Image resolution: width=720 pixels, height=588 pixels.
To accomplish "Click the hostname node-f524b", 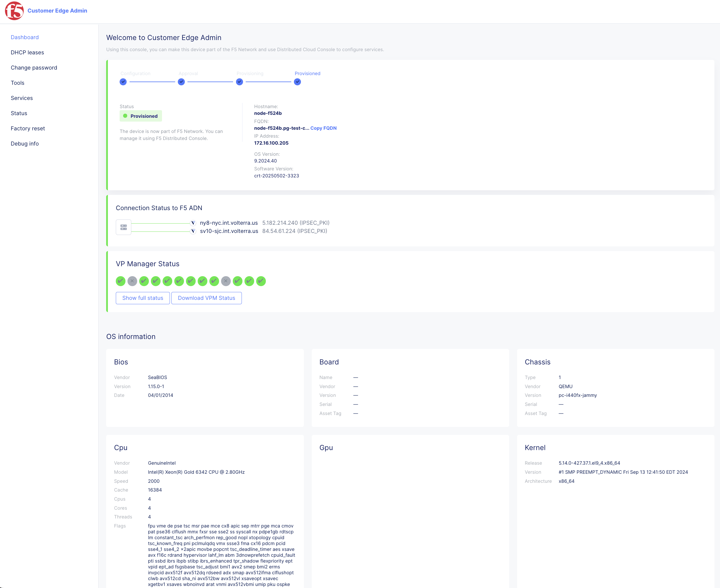I will coord(268,113).
